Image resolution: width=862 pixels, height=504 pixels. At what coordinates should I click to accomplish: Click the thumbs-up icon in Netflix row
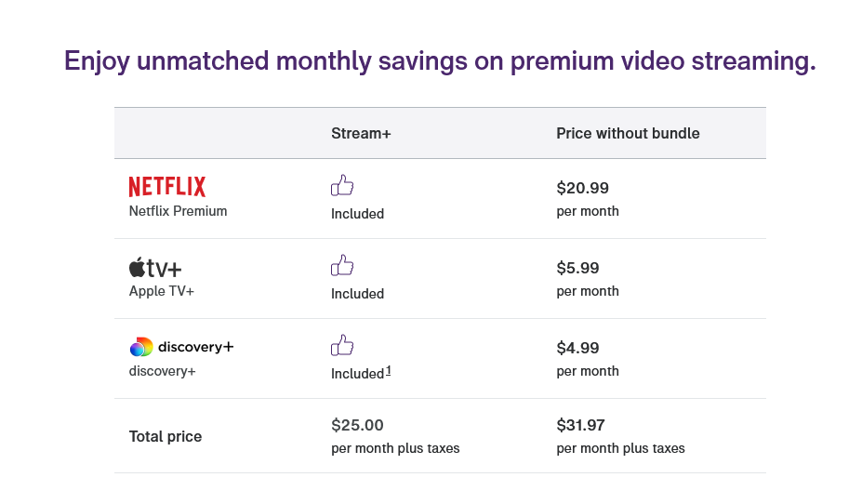[x=342, y=186]
